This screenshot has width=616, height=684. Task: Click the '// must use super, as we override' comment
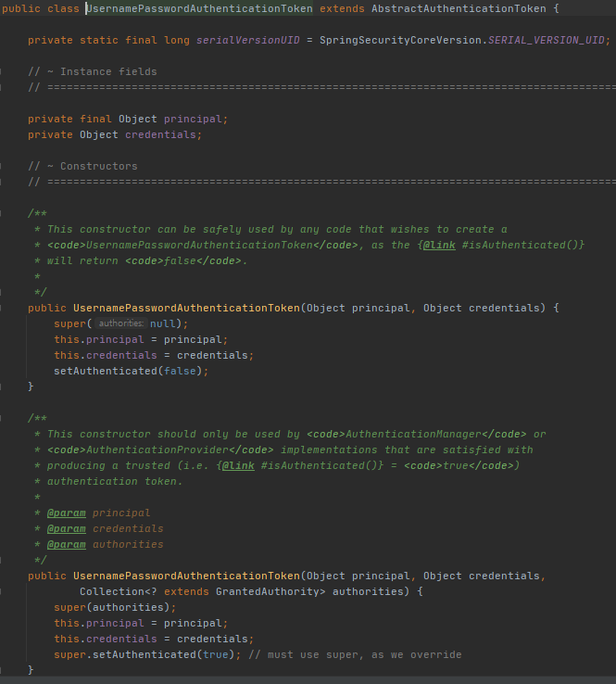(x=355, y=654)
